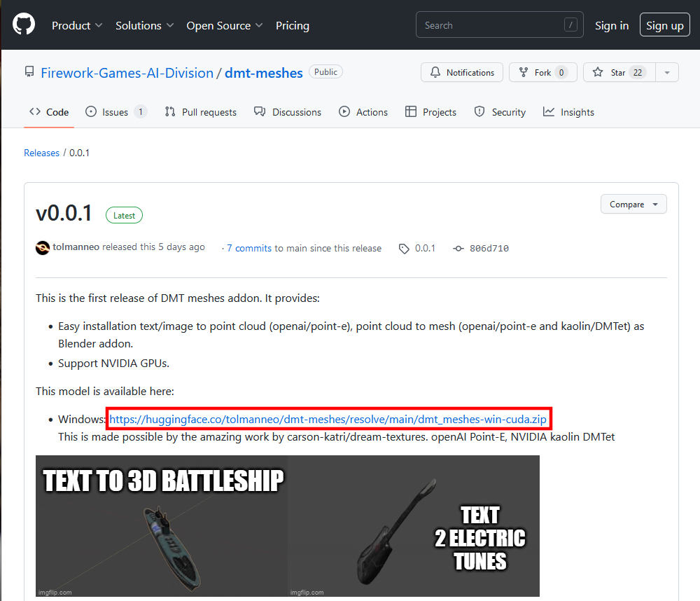Open the Product menu
This screenshot has width=700, height=601.
tap(77, 25)
